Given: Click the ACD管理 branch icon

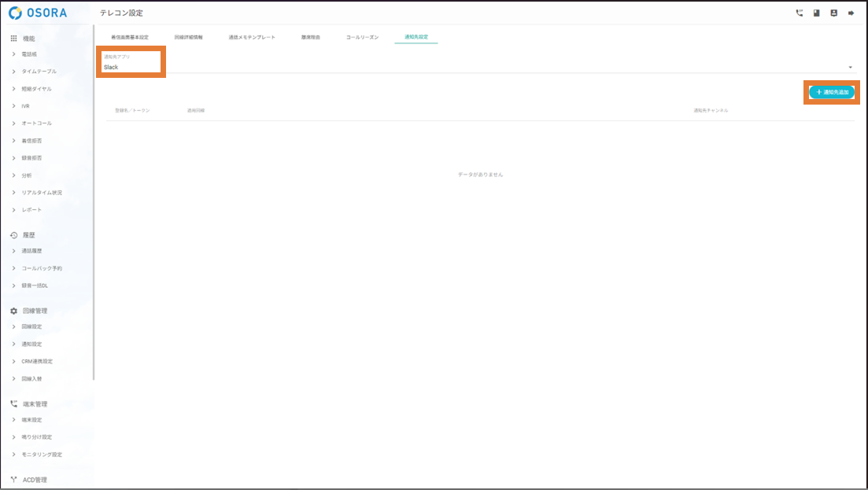Looking at the screenshot, I should pyautogui.click(x=13, y=480).
